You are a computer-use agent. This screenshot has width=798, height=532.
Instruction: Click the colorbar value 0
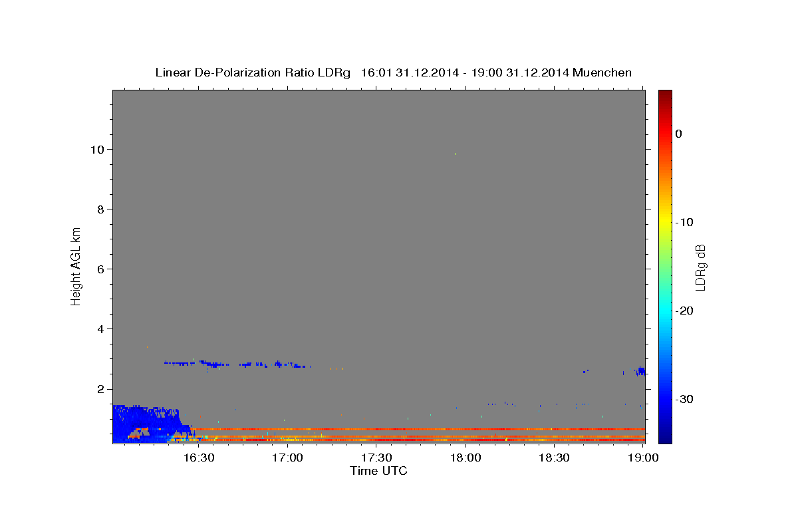pos(679,134)
